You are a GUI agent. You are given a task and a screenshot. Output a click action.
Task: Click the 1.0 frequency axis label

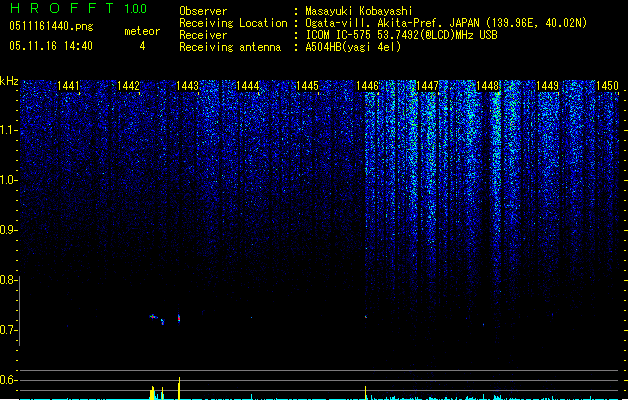pos(8,180)
